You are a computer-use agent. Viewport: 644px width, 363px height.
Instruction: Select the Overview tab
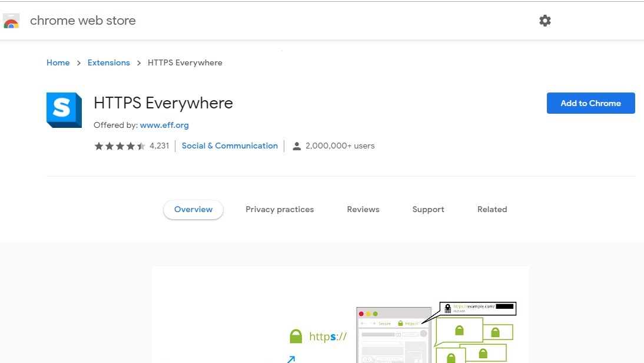tap(193, 209)
